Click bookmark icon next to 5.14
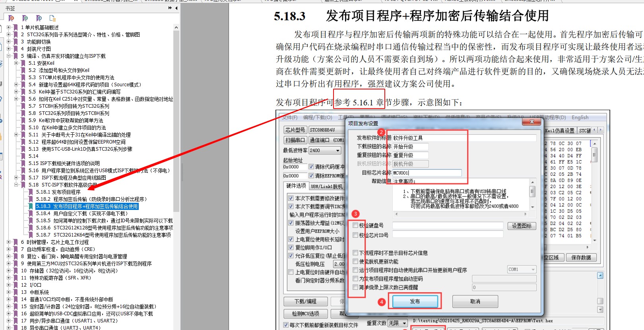This screenshot has width=644, height=330. click(x=23, y=156)
